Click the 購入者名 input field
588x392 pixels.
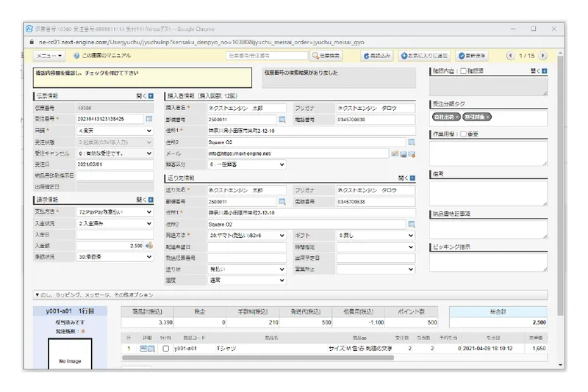(247, 108)
